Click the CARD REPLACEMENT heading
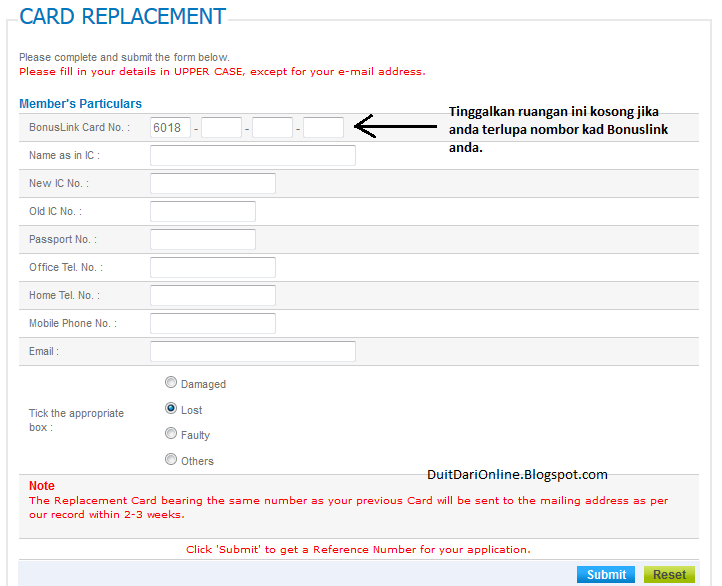Image resolution: width=722 pixels, height=586 pixels. click(x=122, y=17)
